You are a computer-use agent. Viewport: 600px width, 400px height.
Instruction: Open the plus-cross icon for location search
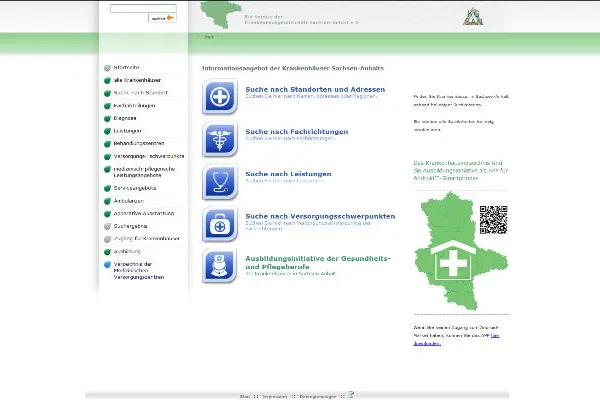click(220, 96)
